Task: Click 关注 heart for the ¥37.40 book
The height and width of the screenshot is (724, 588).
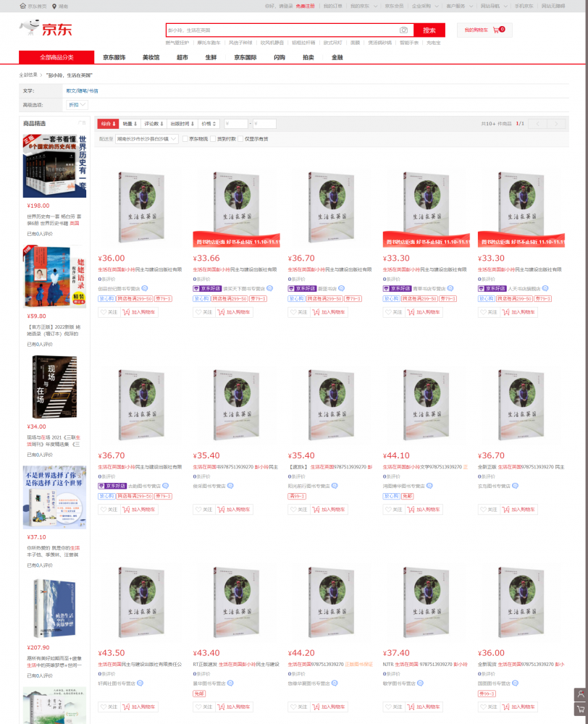Action: (392, 707)
